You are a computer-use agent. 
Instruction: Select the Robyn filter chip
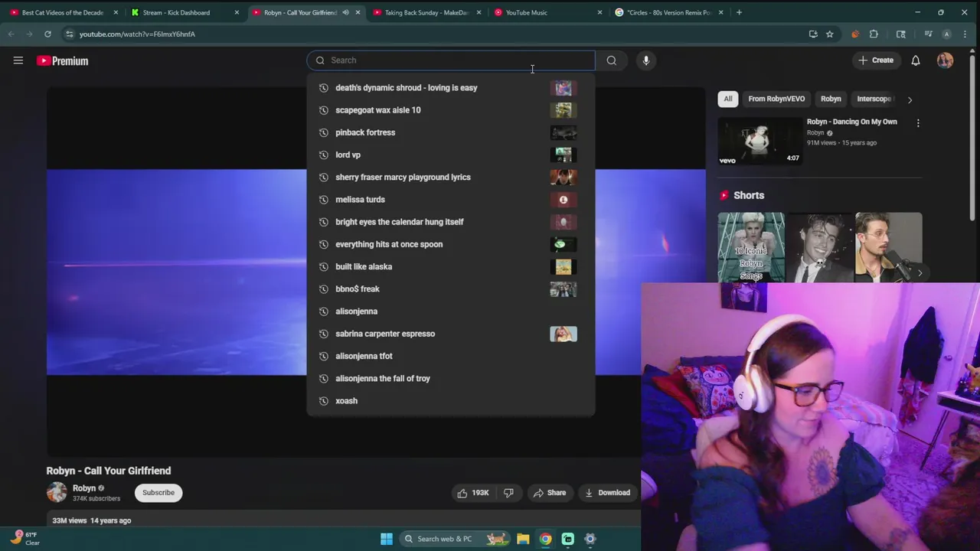click(831, 99)
